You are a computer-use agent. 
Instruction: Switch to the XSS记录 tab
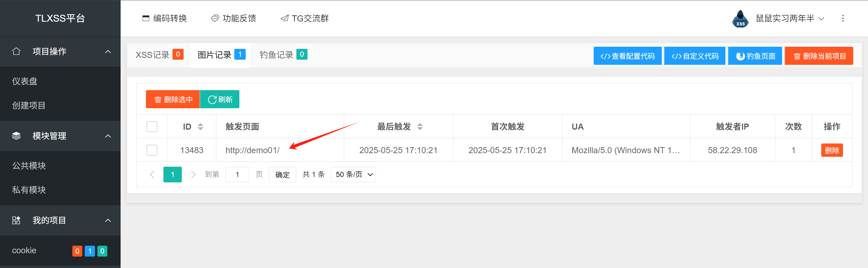[x=159, y=55]
